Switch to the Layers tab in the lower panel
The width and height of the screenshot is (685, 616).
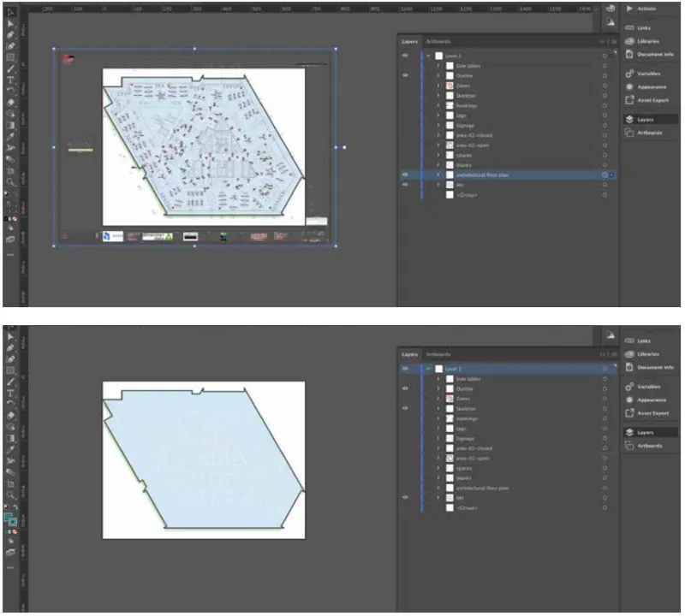click(410, 354)
